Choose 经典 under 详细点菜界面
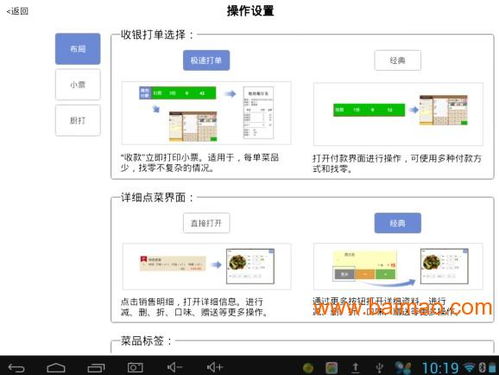This screenshot has width=499, height=375. (x=398, y=223)
